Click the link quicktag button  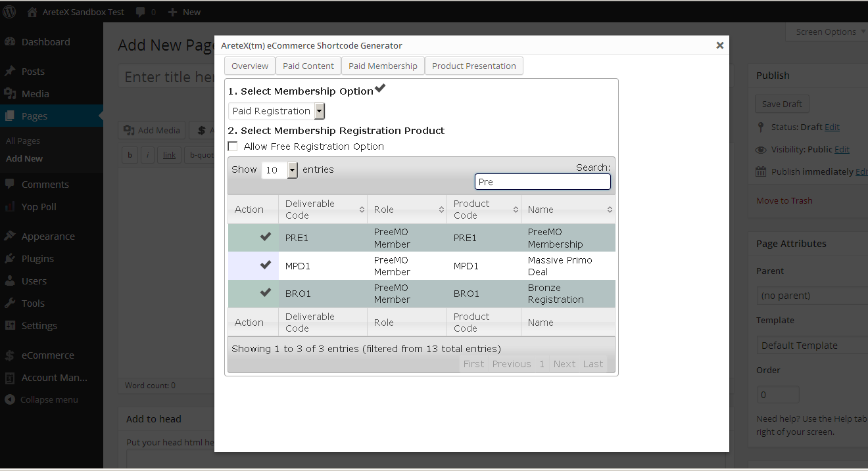[x=170, y=155]
